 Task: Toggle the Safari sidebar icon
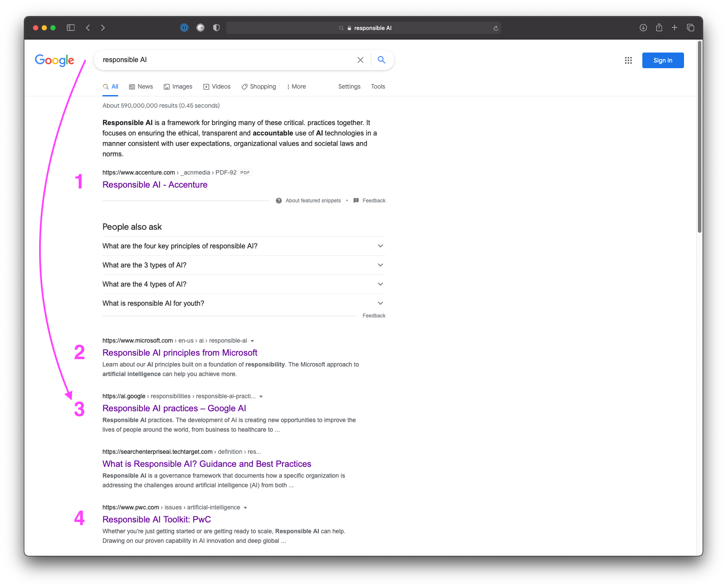click(71, 28)
